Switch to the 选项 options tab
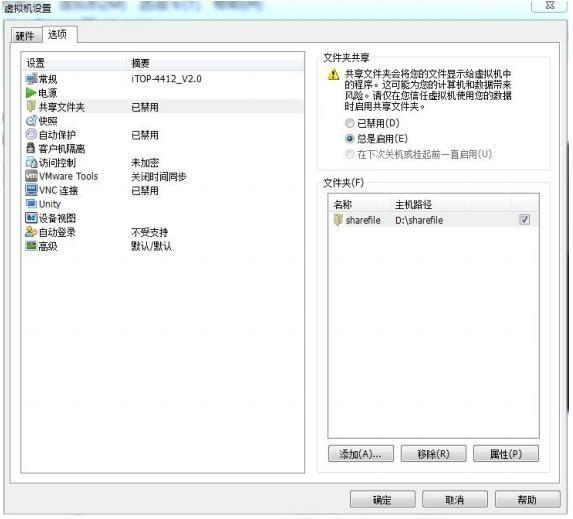Image resolution: width=573 pixels, height=519 pixels. pyautogui.click(x=58, y=35)
